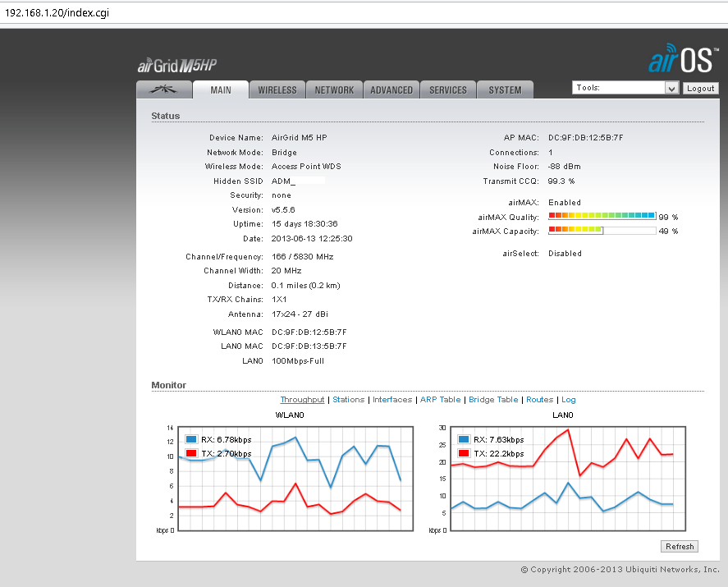Switch to the MAIN tab
Screen dimensions: 728x587
[221, 89]
